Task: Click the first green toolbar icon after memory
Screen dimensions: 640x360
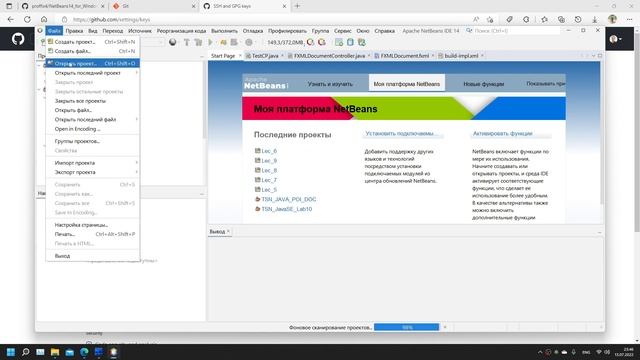Action: click(x=339, y=42)
